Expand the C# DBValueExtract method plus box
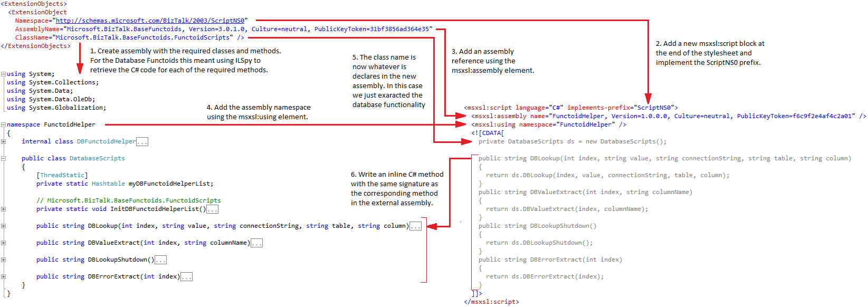868x307 pixels. click(x=3, y=243)
